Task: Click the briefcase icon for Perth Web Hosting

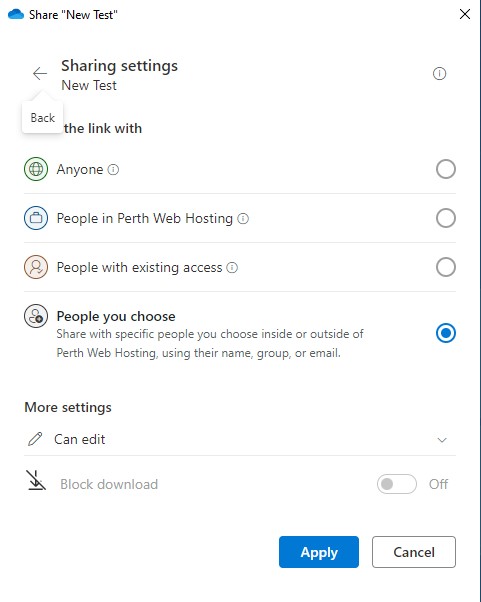Action: click(36, 218)
